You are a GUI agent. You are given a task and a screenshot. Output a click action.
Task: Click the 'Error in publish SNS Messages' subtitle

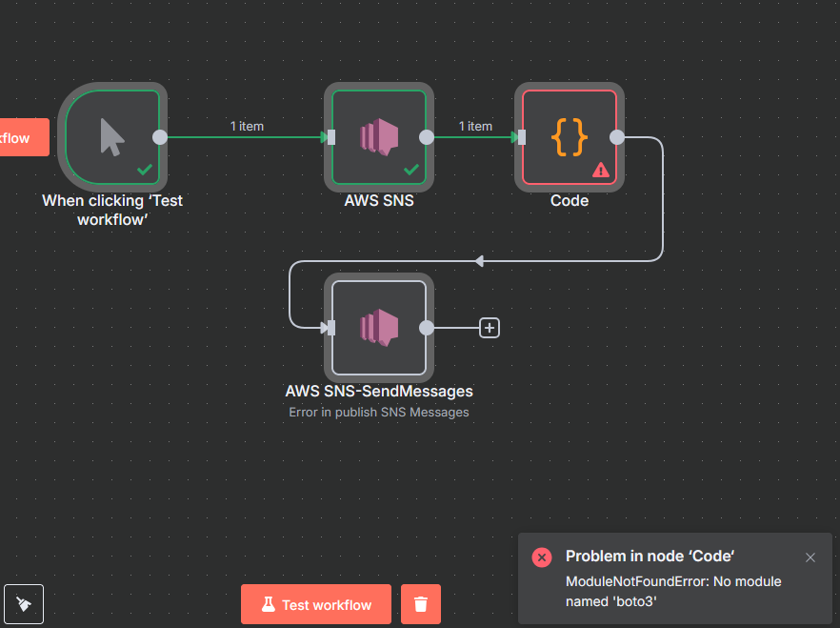(x=379, y=412)
